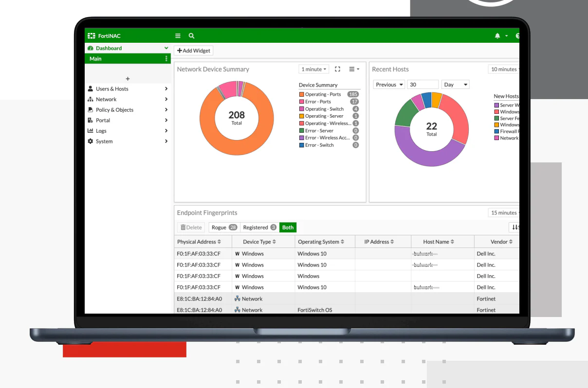Select the FortiSwitch OS table cell
Viewport: 588px width, 388px height.
tap(325, 310)
